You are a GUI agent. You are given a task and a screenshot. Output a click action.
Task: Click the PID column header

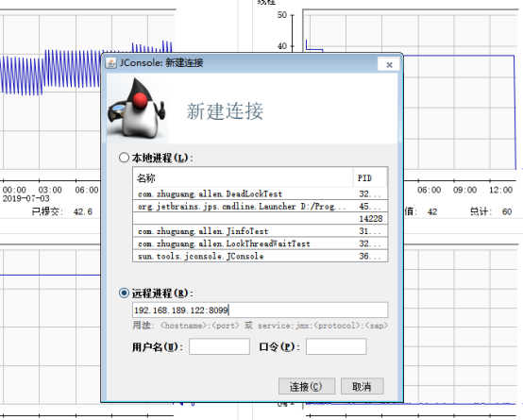coord(370,177)
